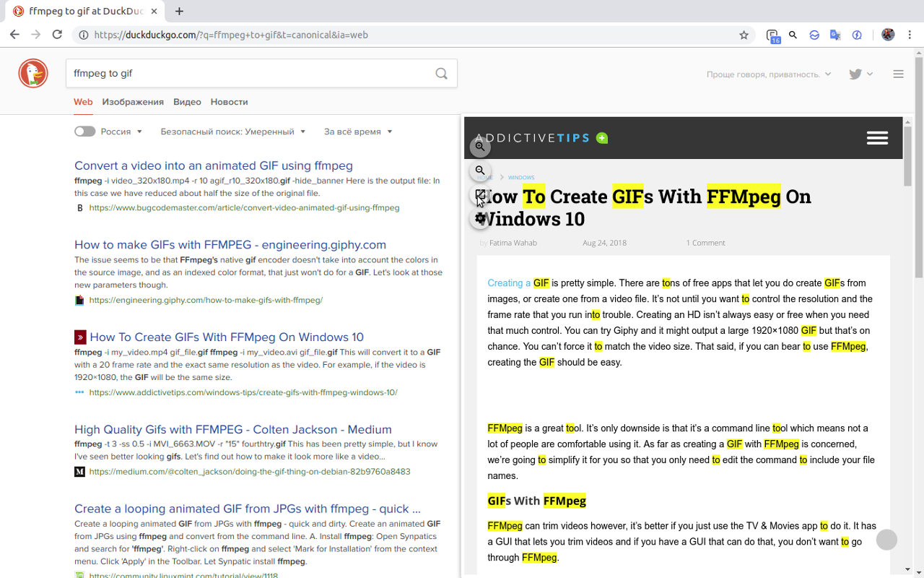
Task: Open 'Create a looping animated GIF from JPGs' result
Action: point(248,509)
